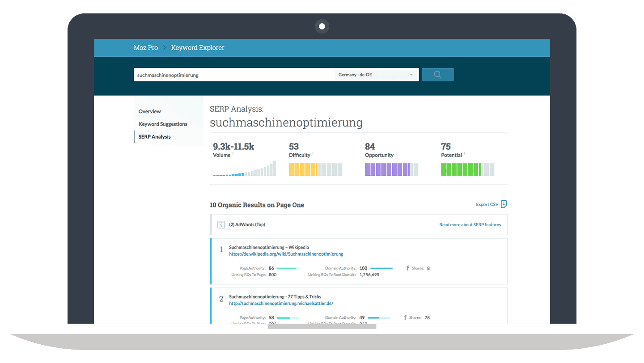The image size is (644, 363).
Task: Click the Linking RDs To Page value '800'
Action: (x=272, y=274)
